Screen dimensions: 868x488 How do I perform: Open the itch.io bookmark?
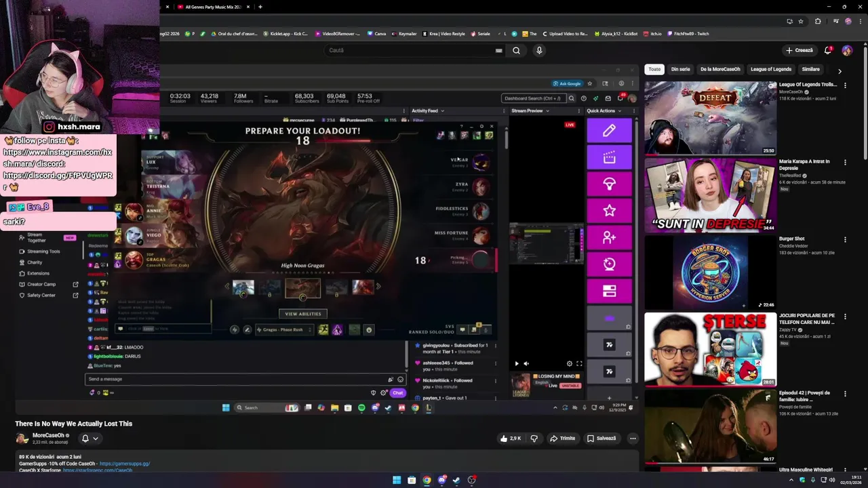[x=652, y=33]
